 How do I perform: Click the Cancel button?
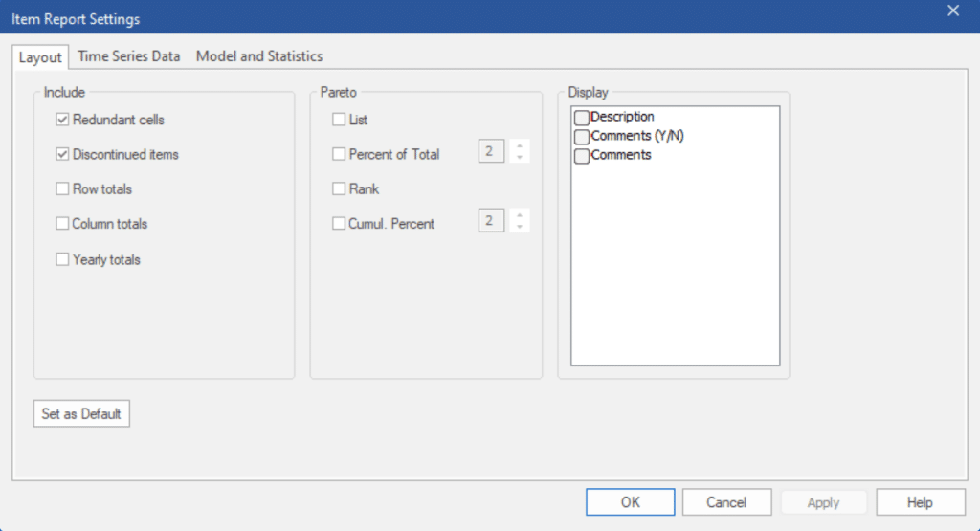(726, 502)
